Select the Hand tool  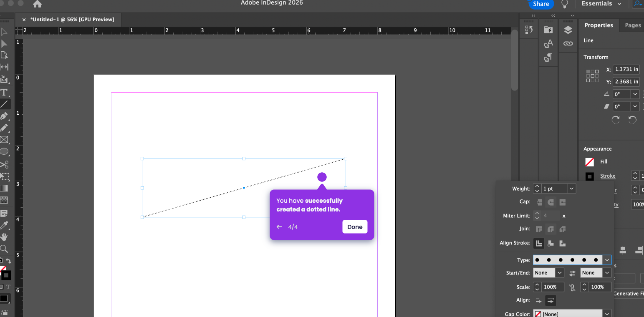(x=4, y=237)
